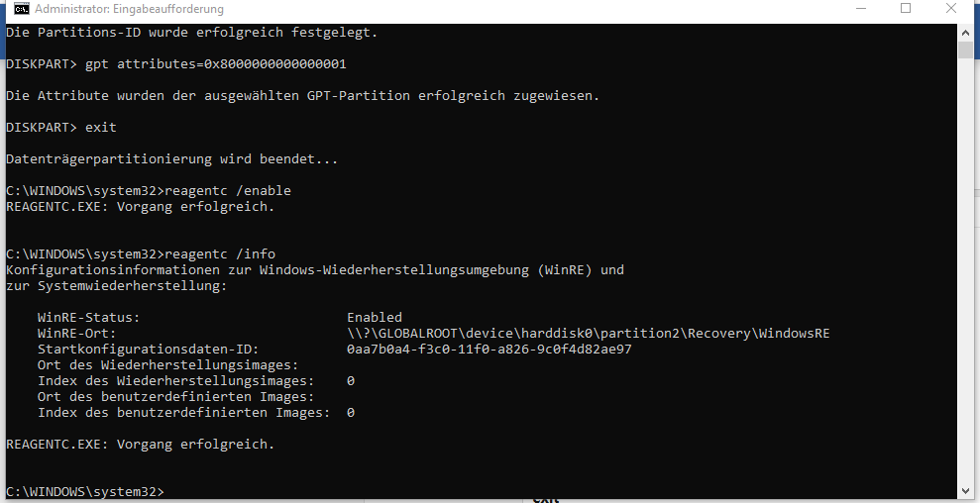
Task: Close the Administrator command prompt window
Action: coord(950,9)
